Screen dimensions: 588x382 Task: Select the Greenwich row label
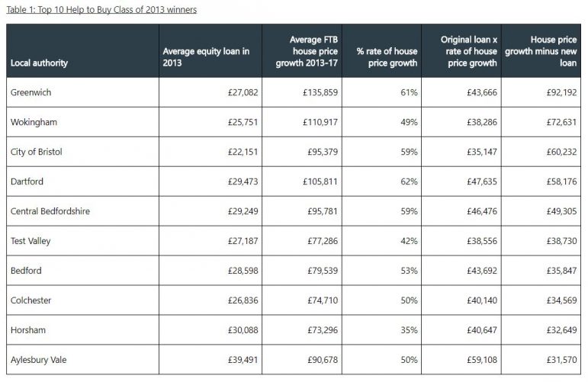(31, 91)
